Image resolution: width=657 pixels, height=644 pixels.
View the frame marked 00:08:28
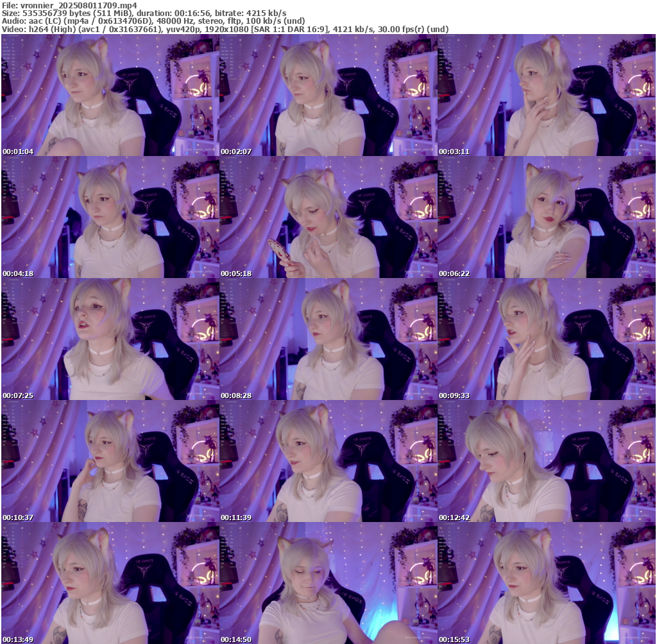328,339
